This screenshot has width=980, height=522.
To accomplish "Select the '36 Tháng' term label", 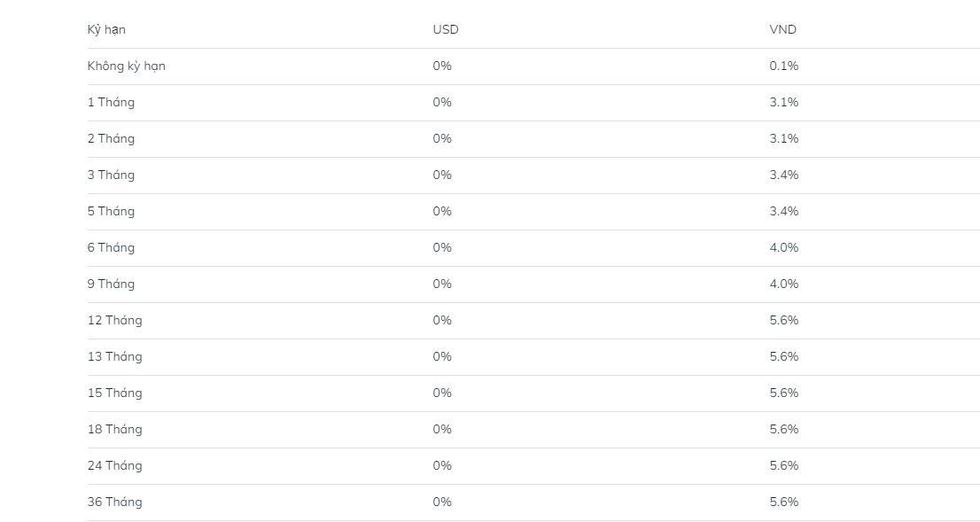I will click(x=114, y=503).
